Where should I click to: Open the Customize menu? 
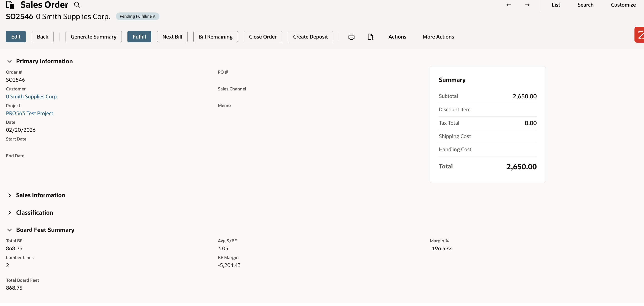pos(623,5)
